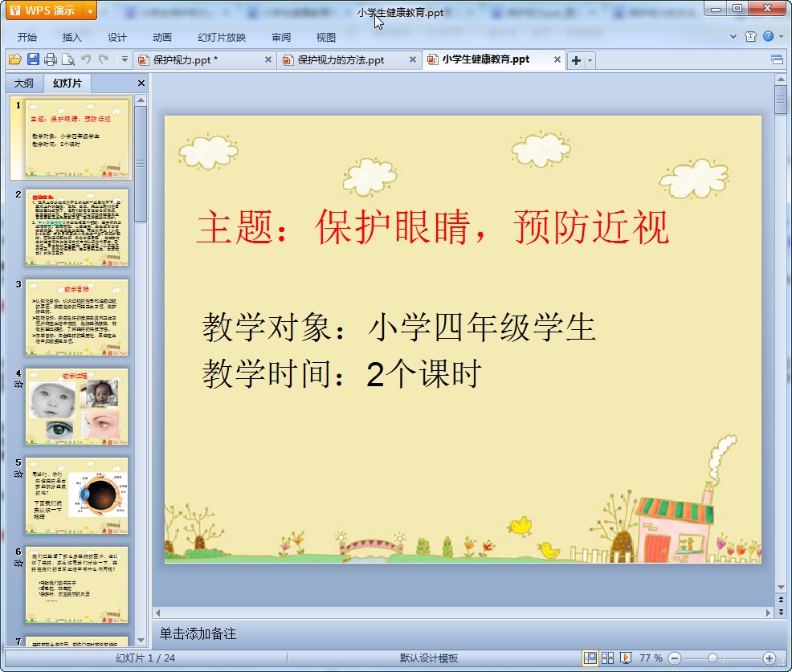The width and height of the screenshot is (792, 672).
Task: Click the zoom slider handle
Action: pos(712,658)
